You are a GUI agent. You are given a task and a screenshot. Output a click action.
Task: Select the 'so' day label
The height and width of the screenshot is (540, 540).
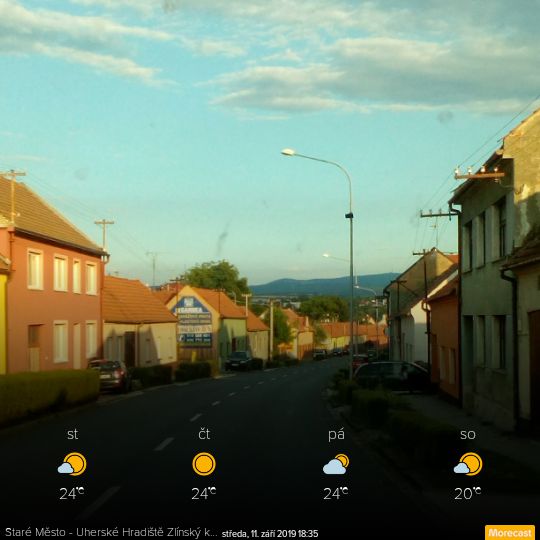[x=468, y=435]
